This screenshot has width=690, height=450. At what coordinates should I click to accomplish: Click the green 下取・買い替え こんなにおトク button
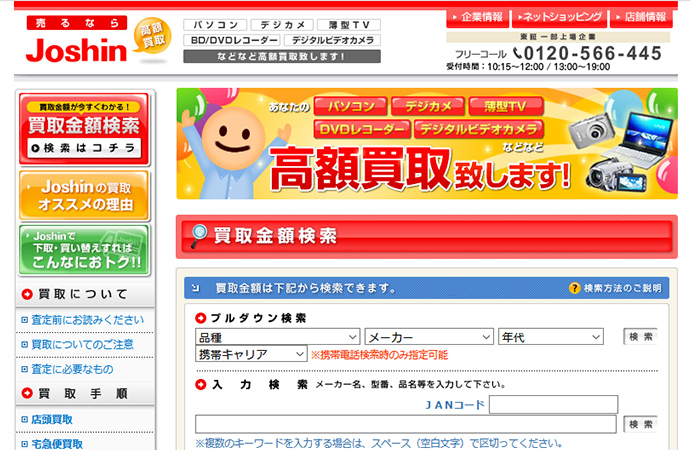coord(84,250)
